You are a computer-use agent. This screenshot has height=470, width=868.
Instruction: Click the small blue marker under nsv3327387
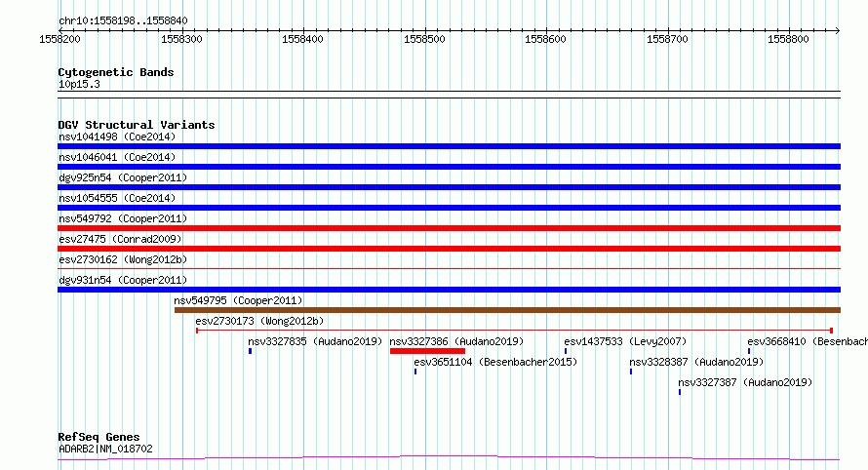(x=680, y=392)
